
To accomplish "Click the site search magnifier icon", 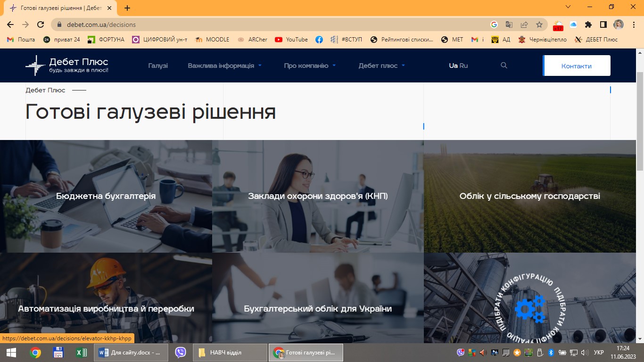I will (x=504, y=66).
